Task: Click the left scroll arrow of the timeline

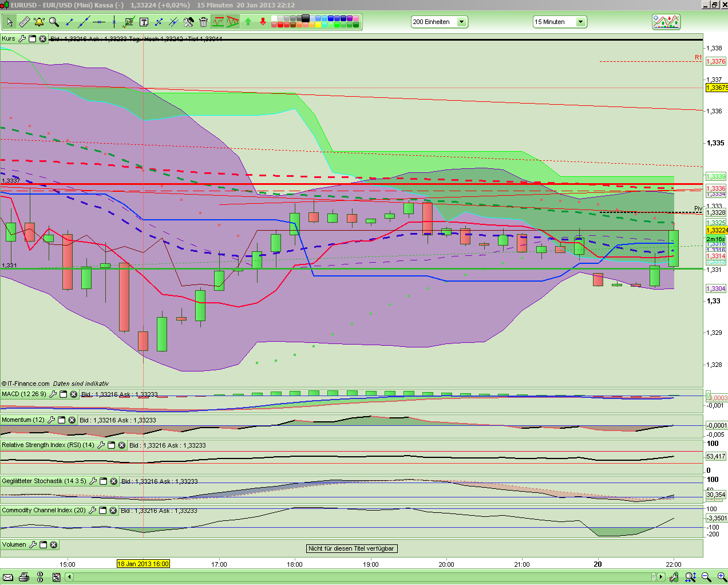Action: click(69, 577)
